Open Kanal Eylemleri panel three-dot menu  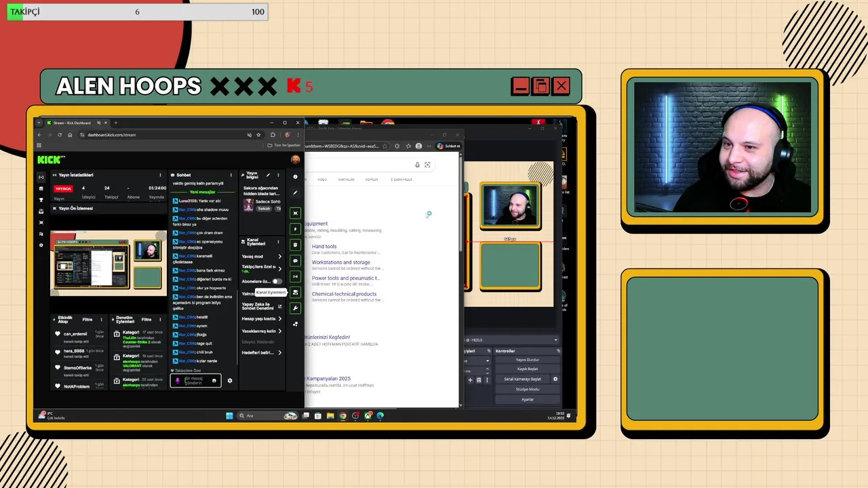pos(277,242)
